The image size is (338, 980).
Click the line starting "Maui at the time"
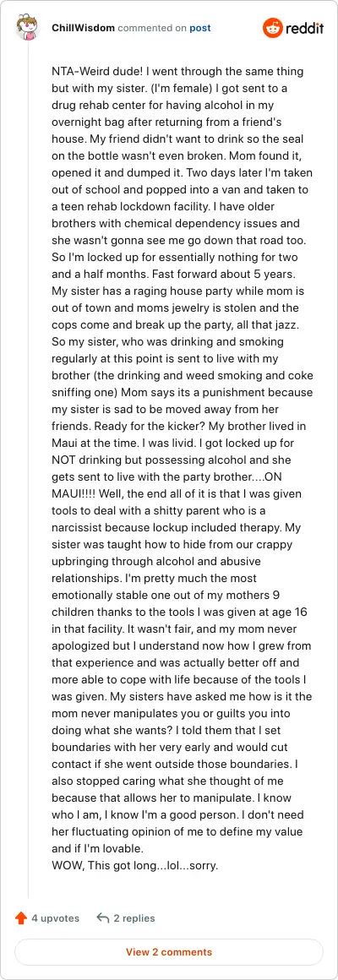point(177,444)
